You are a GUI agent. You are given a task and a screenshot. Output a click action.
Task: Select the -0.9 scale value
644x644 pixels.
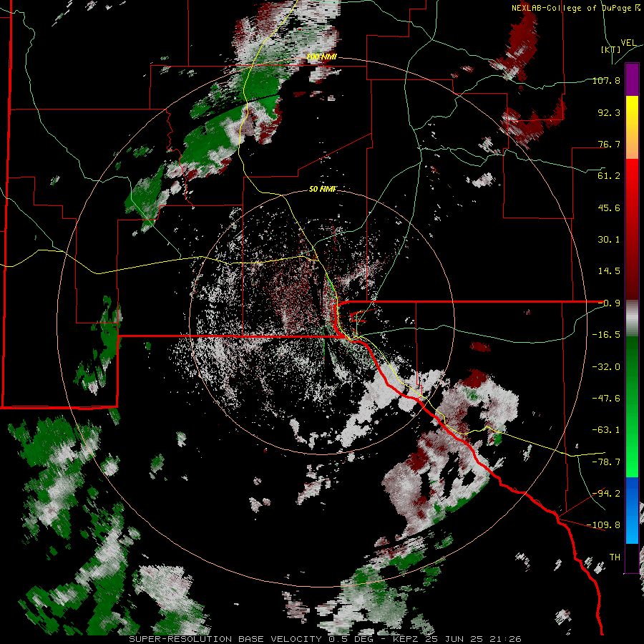609,303
